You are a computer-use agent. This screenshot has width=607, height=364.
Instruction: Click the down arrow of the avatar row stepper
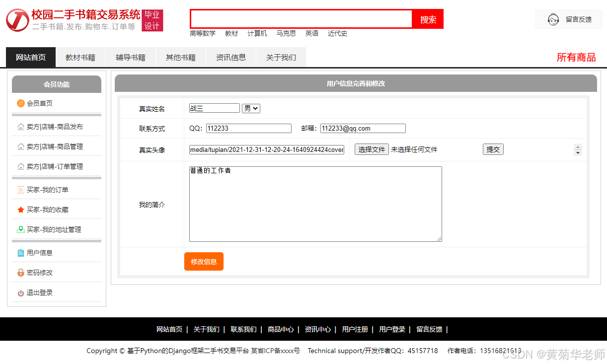(578, 153)
